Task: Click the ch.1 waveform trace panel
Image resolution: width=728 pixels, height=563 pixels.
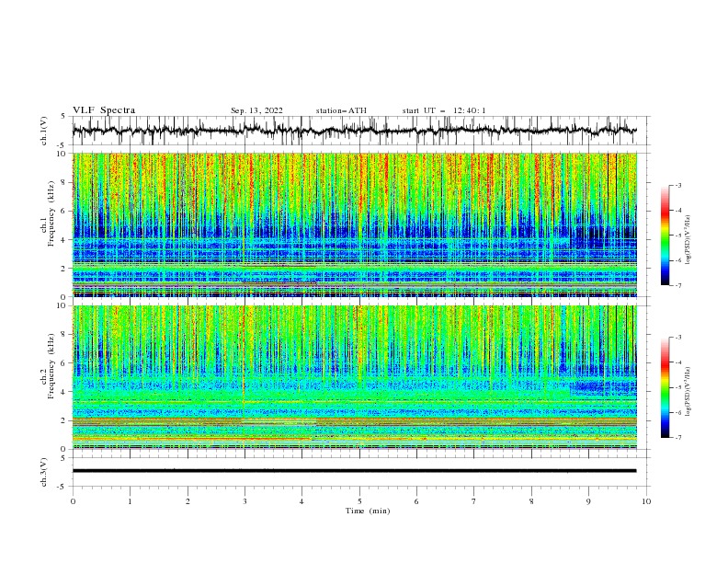Action: pos(360,131)
